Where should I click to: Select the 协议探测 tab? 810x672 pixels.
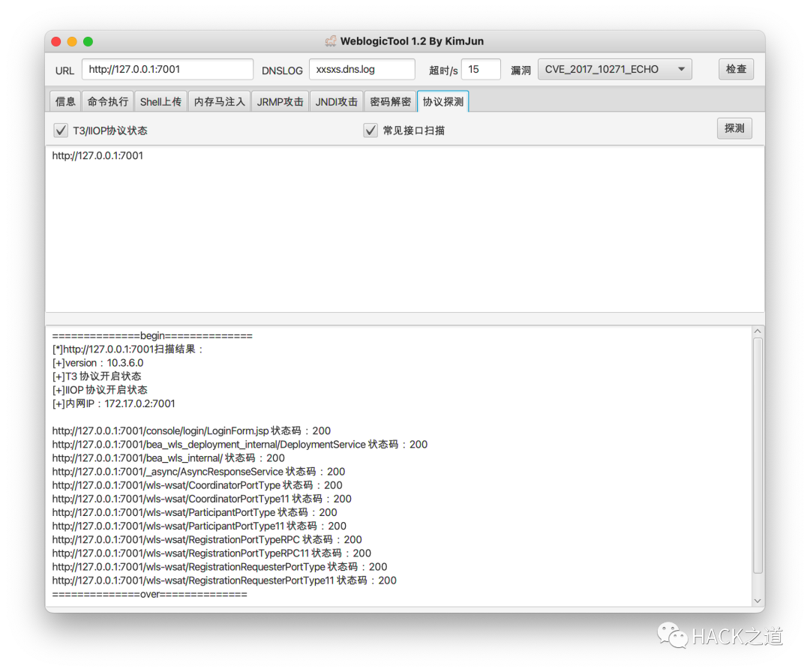(442, 101)
